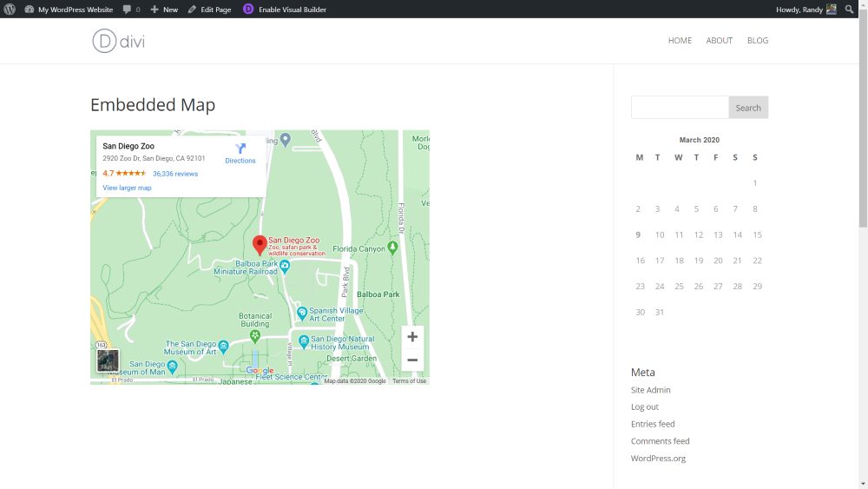Zoom out the map with the minus button
Image resolution: width=868 pixels, height=489 pixels.
coord(412,360)
